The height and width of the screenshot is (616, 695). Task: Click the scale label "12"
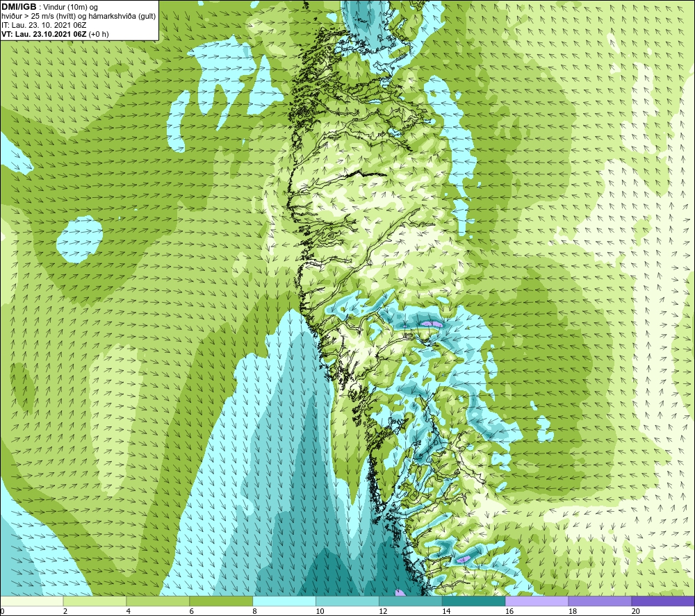[383, 611]
